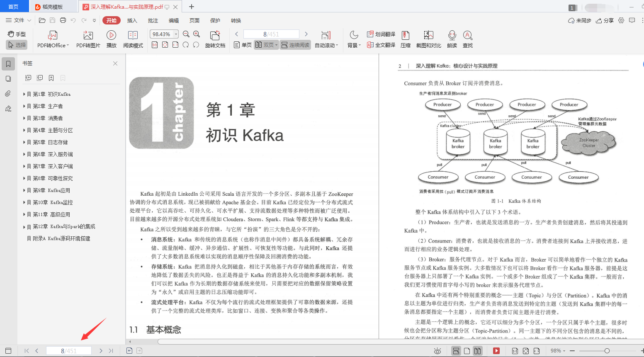Screen dimensions: 644x357
Task: Open a new tab with plus button
Action: (x=192, y=7)
